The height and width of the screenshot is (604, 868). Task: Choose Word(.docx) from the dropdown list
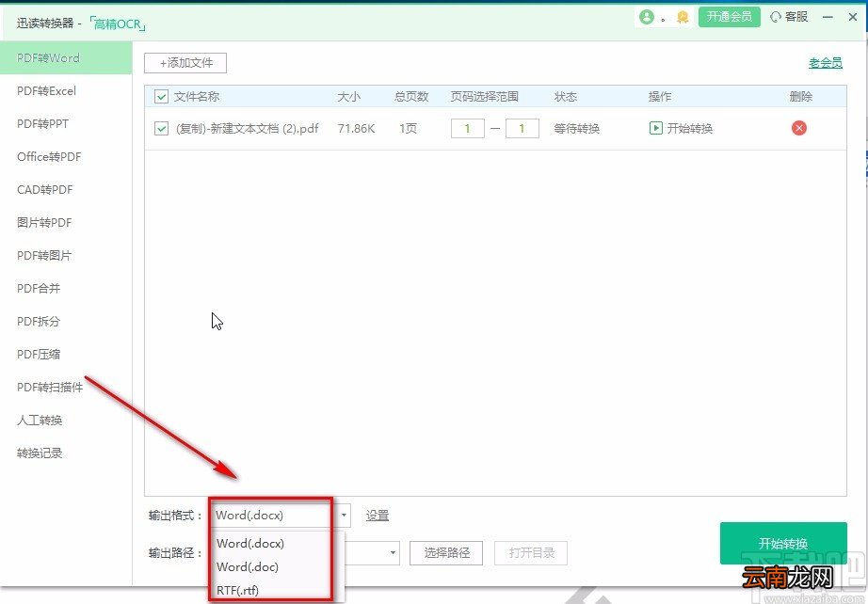tap(250, 543)
